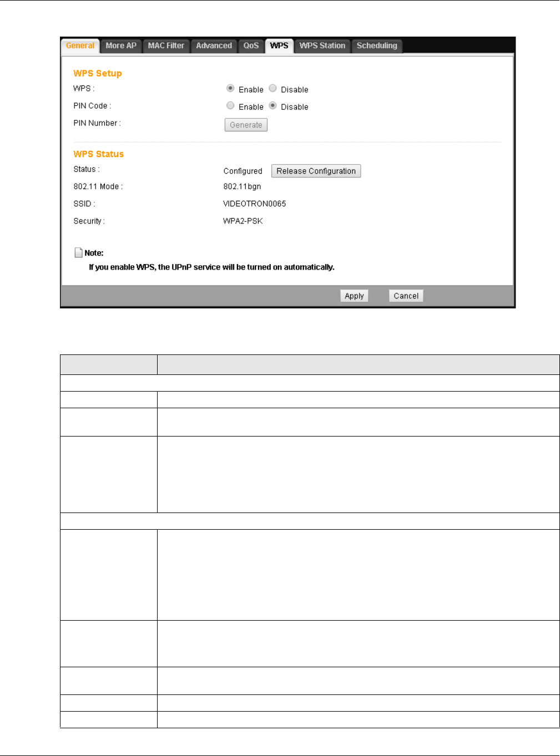This screenshot has height=756, width=560.
Task: Click the UPnP note sentence
Action: pos(211,267)
